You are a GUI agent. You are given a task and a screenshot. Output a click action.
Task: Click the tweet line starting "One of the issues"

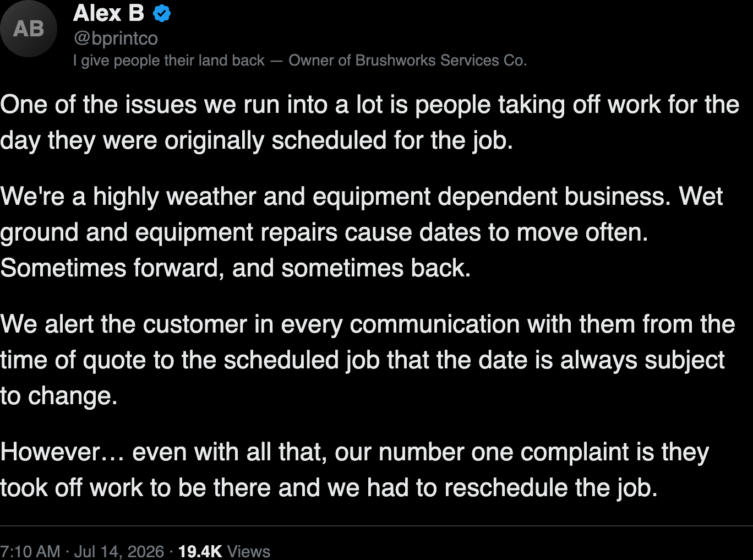click(x=369, y=105)
